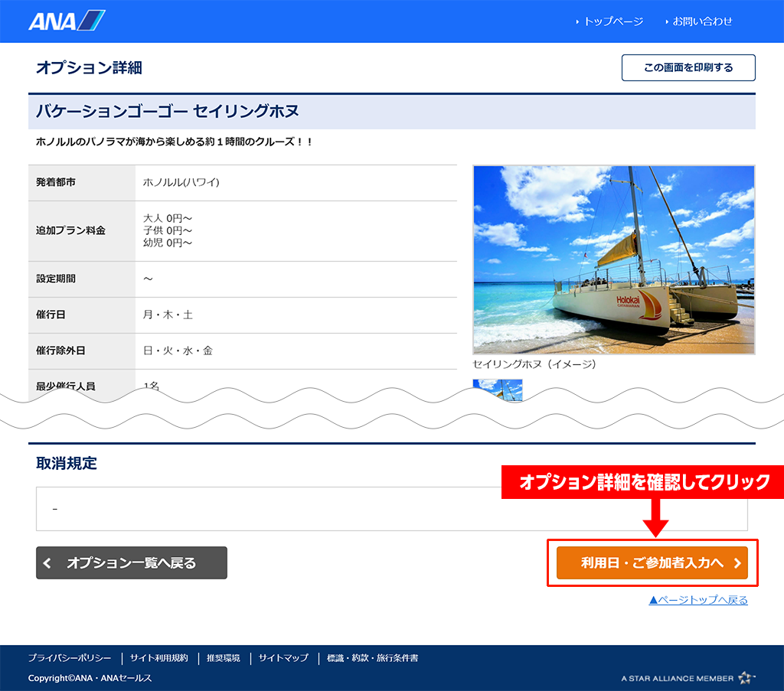Click the オプション一覧へ戻る button
The height and width of the screenshot is (691, 784).
coord(132,563)
